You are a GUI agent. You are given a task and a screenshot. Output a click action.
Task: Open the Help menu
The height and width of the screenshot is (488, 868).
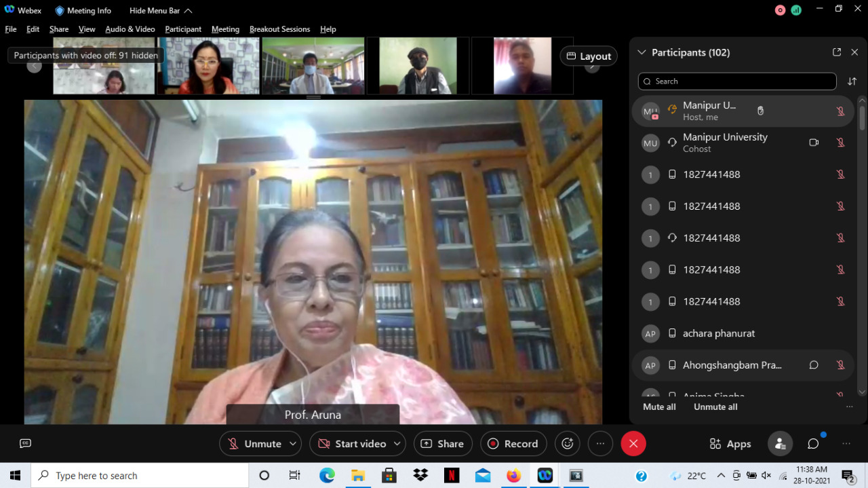pyautogui.click(x=328, y=29)
